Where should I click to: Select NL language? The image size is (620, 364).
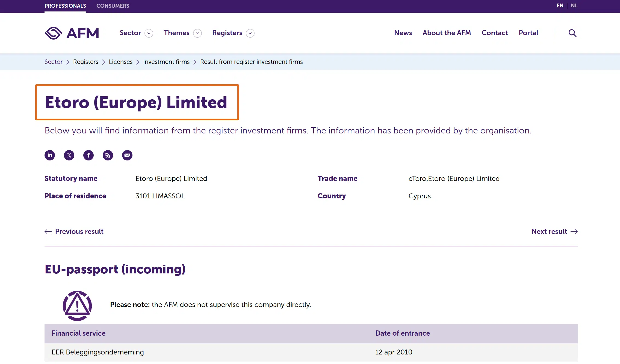(x=574, y=5)
